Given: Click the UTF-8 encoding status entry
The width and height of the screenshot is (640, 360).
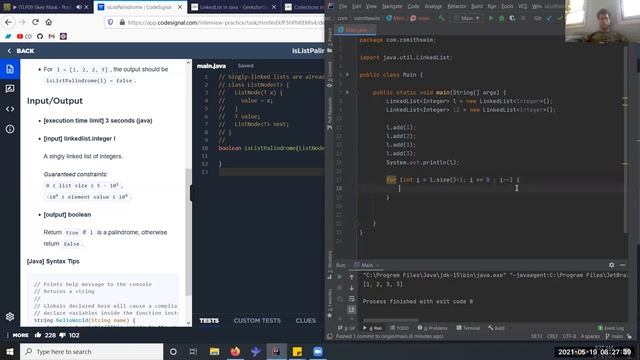Looking at the screenshot, I should click(x=569, y=336).
